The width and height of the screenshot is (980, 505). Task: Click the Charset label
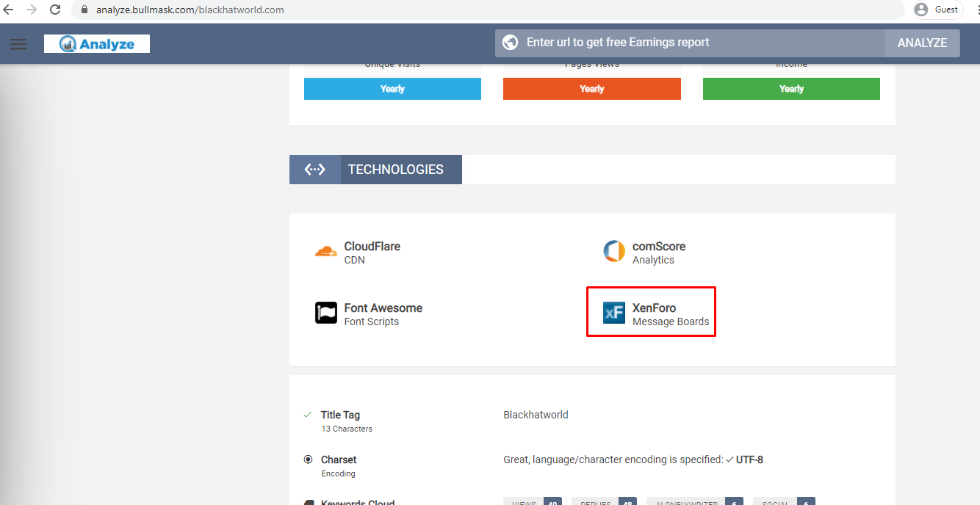click(x=339, y=459)
